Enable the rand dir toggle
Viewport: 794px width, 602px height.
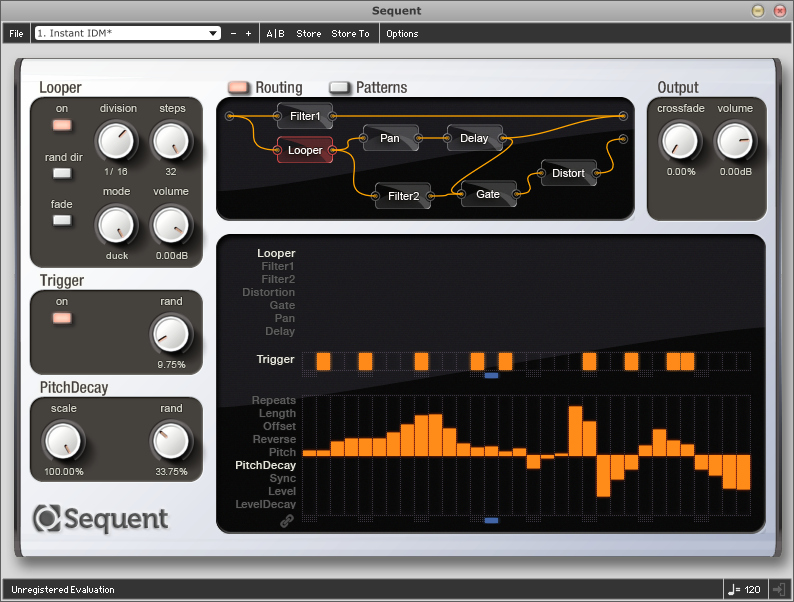click(62, 173)
